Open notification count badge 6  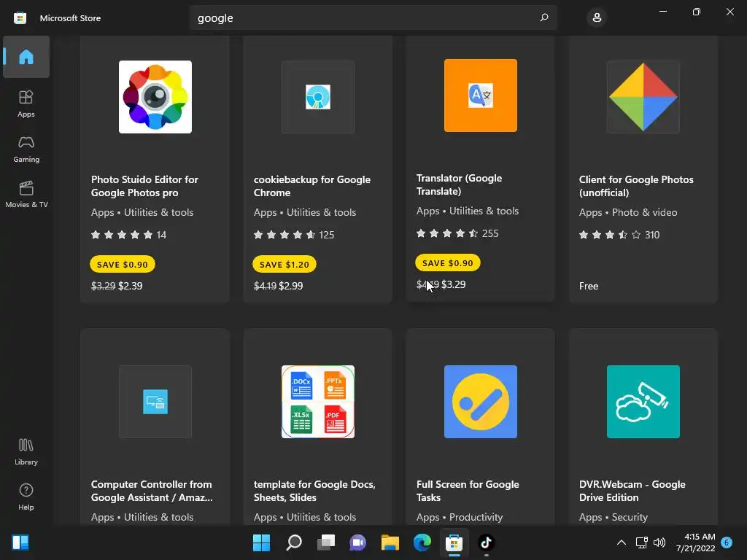[727, 542]
